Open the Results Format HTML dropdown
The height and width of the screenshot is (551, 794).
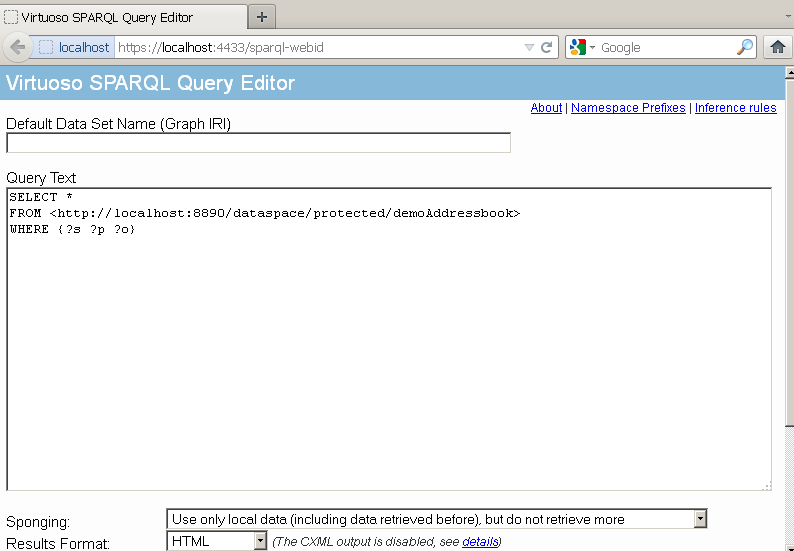click(260, 541)
